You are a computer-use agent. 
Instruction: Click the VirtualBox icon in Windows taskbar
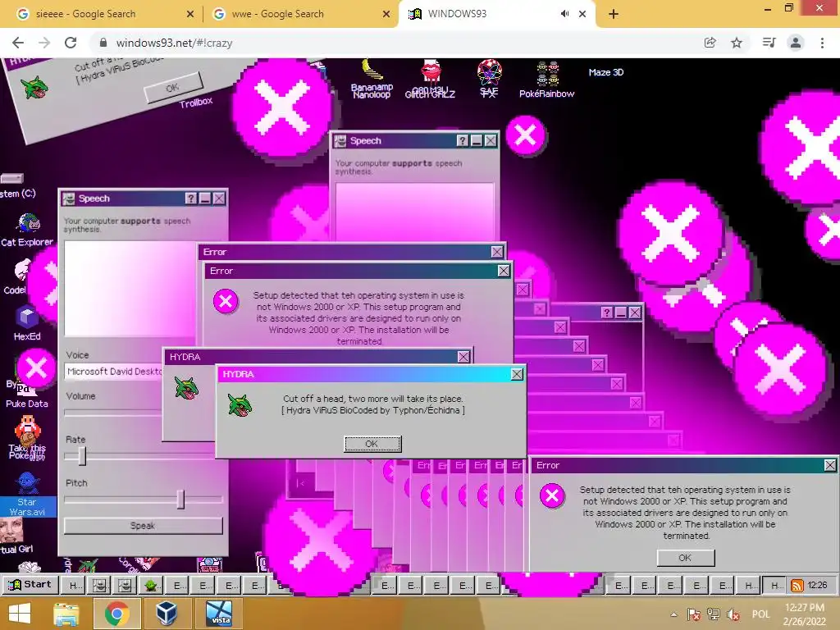(167, 614)
